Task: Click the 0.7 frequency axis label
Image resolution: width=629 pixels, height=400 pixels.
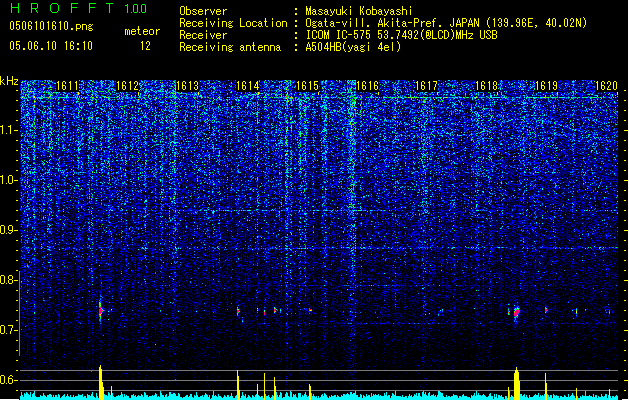Action: click(x=9, y=330)
